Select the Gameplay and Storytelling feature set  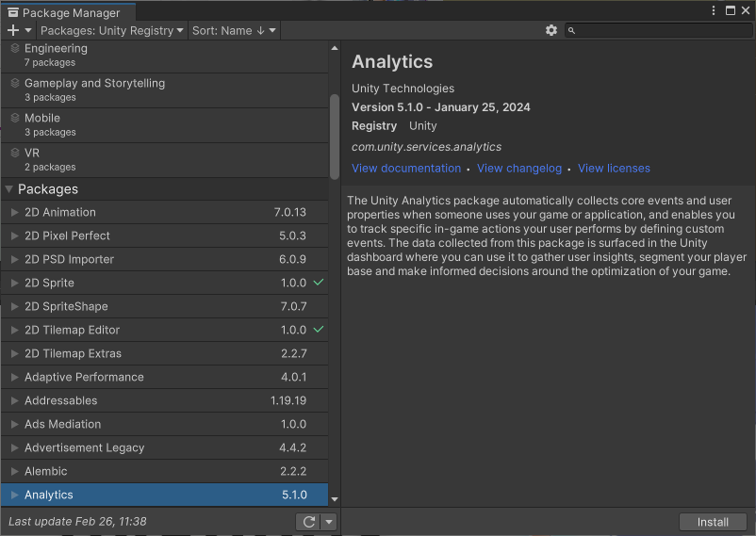point(164,90)
